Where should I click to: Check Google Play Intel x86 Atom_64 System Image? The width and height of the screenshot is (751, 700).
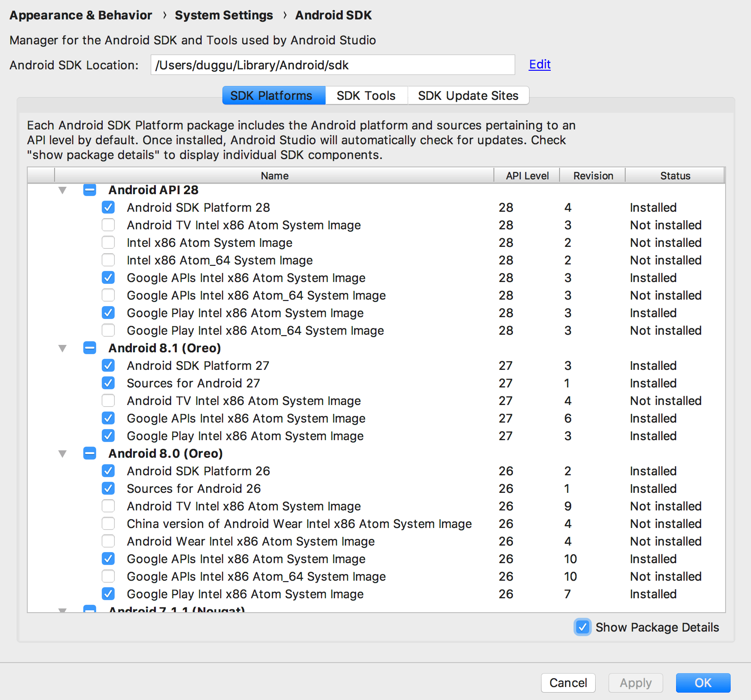(x=108, y=331)
